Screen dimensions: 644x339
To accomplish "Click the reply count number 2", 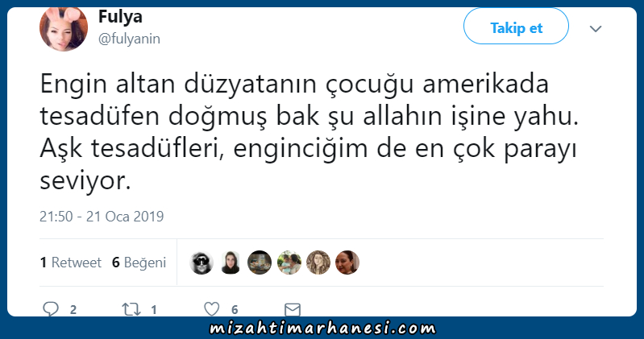I will (x=73, y=309).
